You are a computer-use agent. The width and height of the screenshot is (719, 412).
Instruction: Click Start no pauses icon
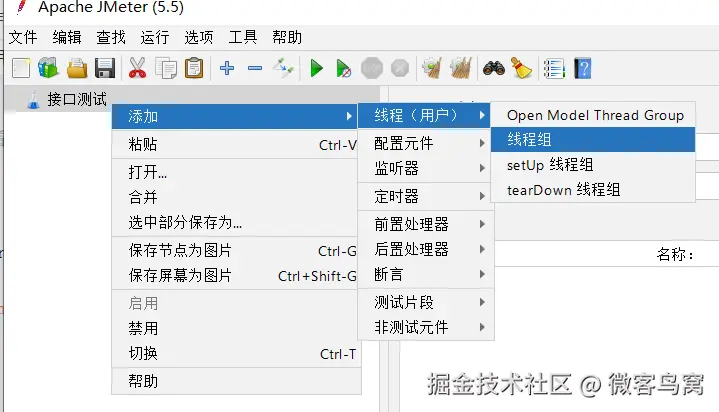click(x=343, y=68)
